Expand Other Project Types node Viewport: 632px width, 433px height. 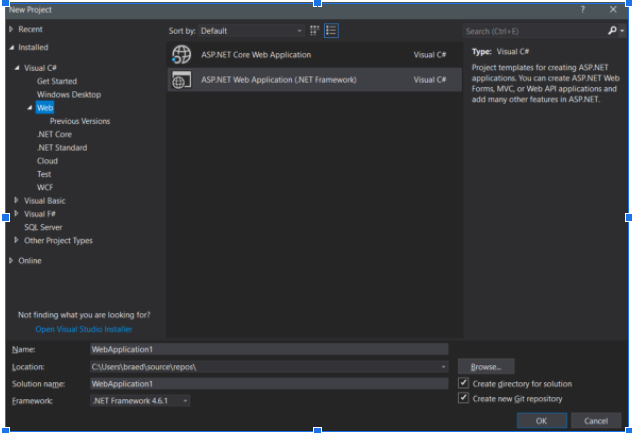coord(17,240)
